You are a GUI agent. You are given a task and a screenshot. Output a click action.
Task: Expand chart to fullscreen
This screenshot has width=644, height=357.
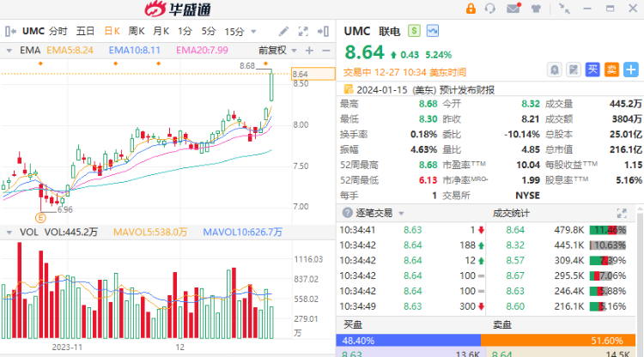(303, 31)
